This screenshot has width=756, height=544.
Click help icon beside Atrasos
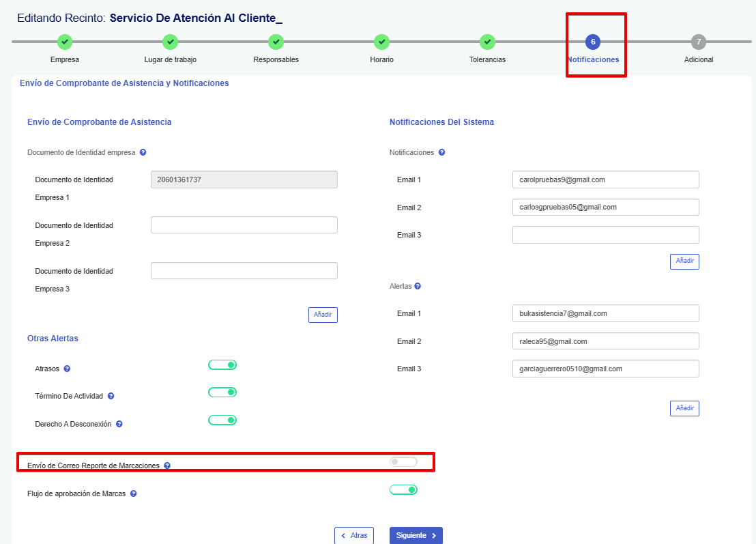[x=67, y=369]
